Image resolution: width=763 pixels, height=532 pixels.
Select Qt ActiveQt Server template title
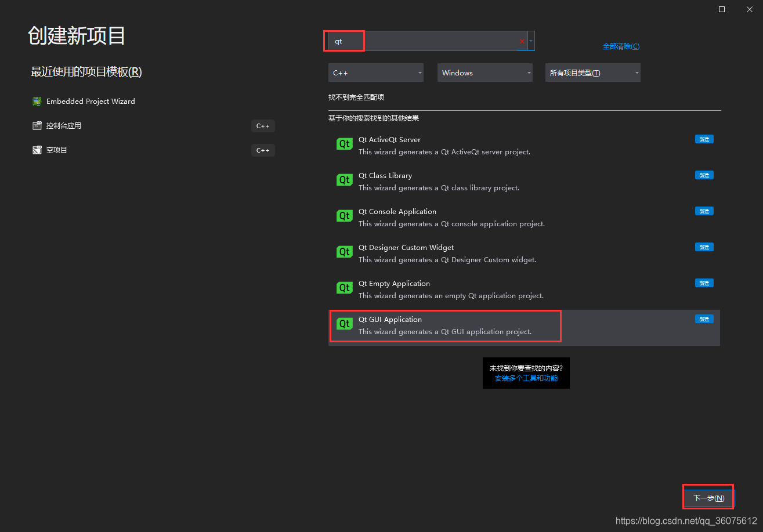coord(389,140)
